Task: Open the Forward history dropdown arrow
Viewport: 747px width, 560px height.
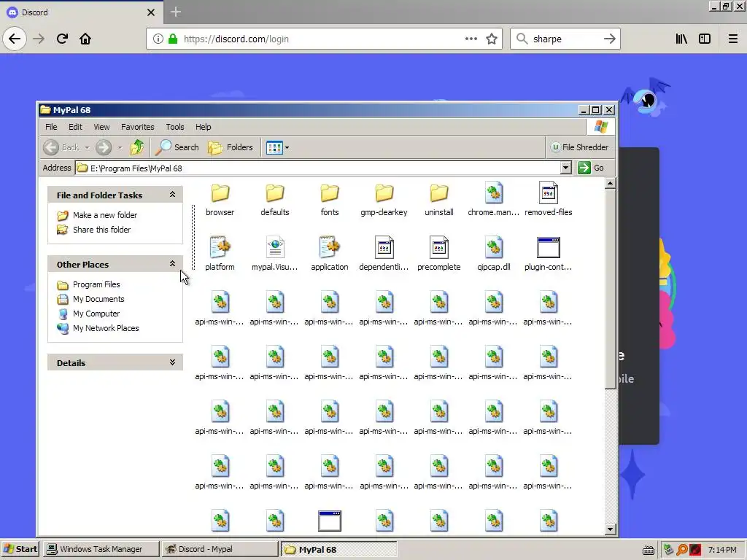Action: tap(120, 147)
